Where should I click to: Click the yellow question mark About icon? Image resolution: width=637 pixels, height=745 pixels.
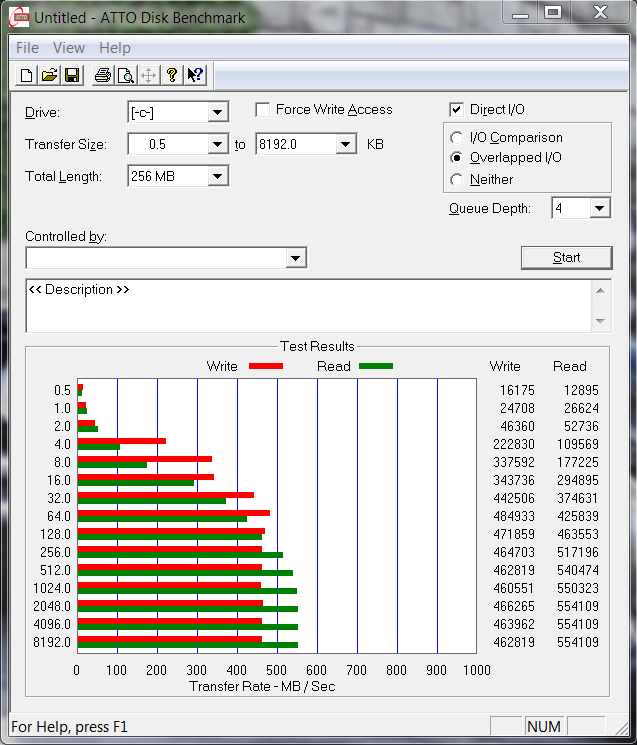point(172,75)
